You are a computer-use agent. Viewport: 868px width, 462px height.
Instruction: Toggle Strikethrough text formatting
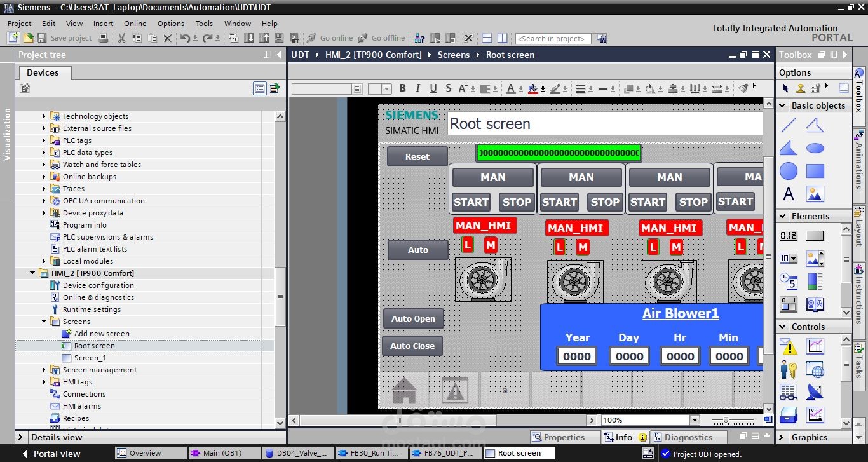click(449, 88)
